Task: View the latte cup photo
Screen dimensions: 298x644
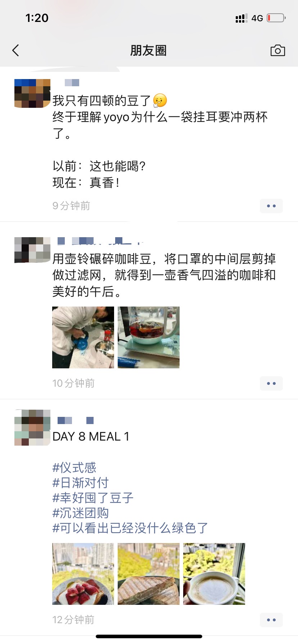Action: pyautogui.click(x=214, y=574)
